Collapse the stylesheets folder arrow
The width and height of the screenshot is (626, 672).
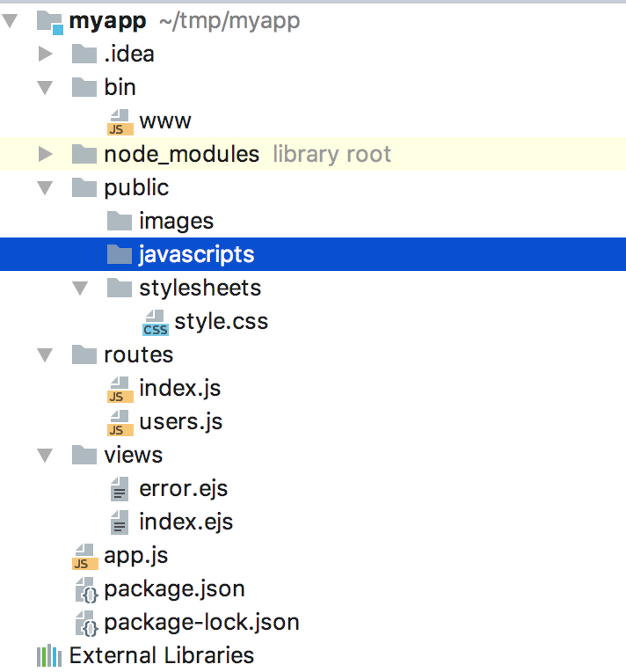81,289
